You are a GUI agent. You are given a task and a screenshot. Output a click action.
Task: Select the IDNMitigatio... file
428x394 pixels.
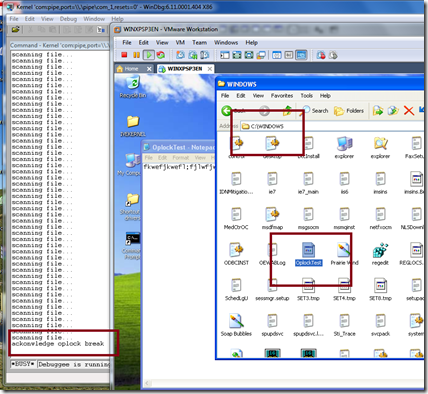coord(236,183)
